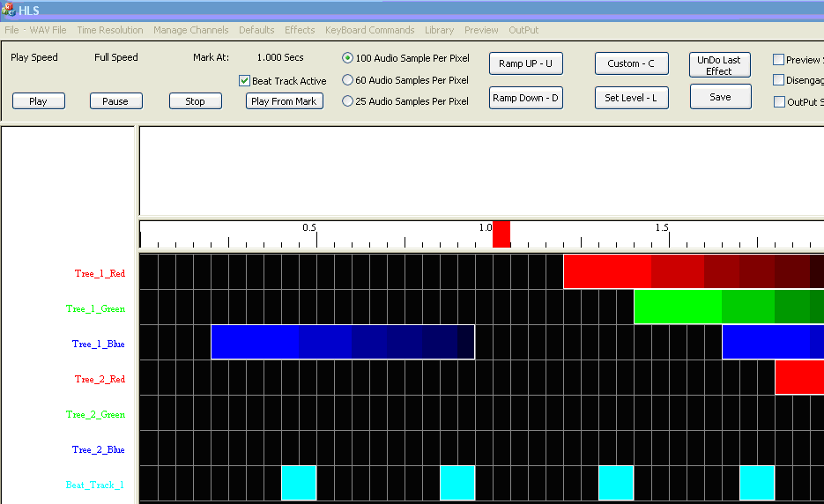Click second blue block on Tree_1_Blue row

(x=773, y=342)
